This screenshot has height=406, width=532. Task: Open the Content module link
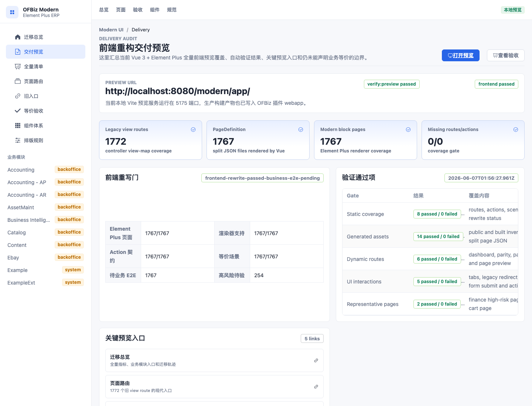(x=45, y=245)
